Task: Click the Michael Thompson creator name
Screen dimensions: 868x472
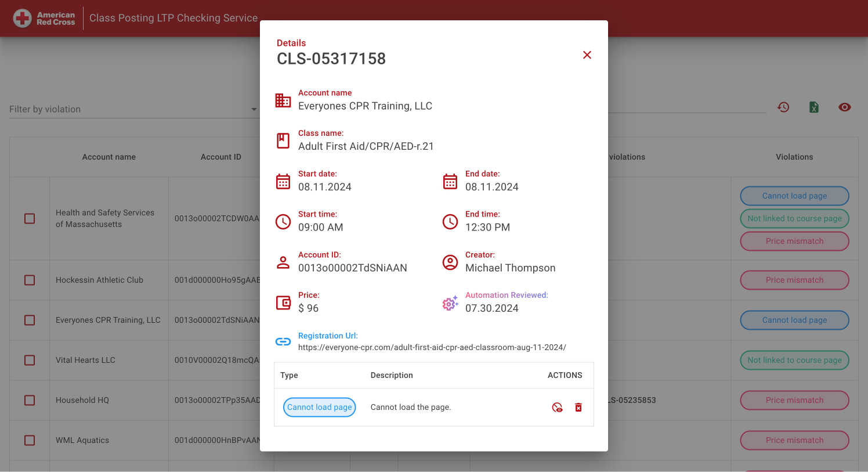Action: click(x=511, y=268)
